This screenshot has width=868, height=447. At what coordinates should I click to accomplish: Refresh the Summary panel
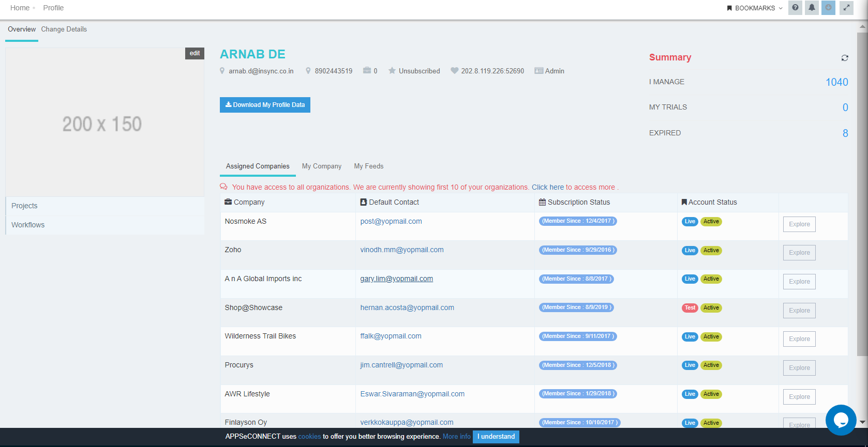pyautogui.click(x=845, y=58)
